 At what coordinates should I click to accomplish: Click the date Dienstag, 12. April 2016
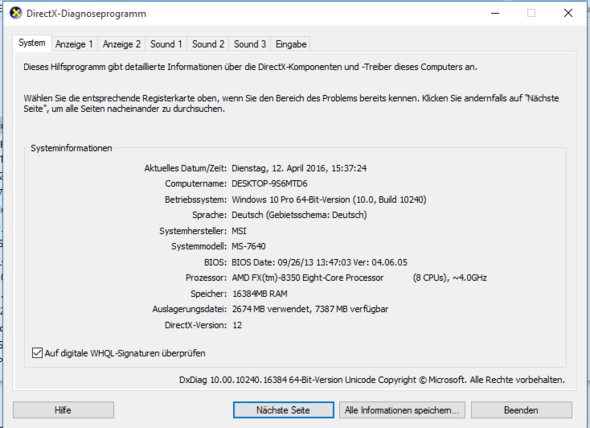pos(299,168)
